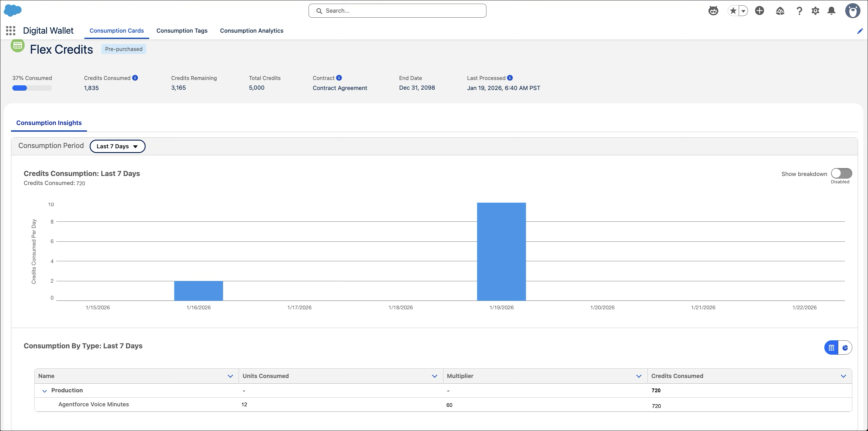Viewport: 868px width, 431px height.
Task: Click the Multiplier value 60
Action: (x=449, y=405)
